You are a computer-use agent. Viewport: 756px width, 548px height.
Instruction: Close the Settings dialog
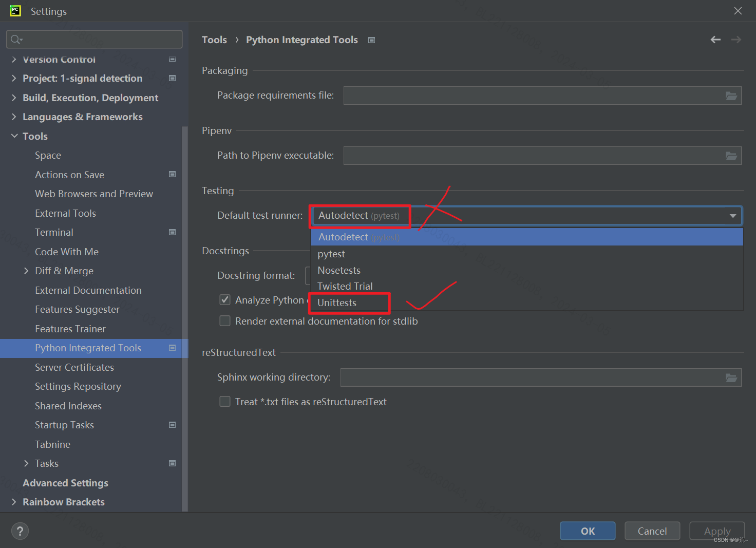coord(738,11)
